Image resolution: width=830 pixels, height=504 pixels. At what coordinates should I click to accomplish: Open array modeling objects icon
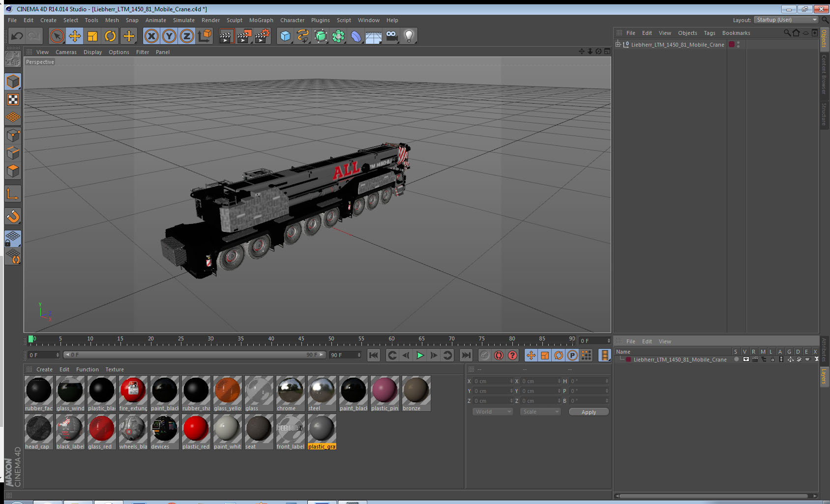pos(338,36)
